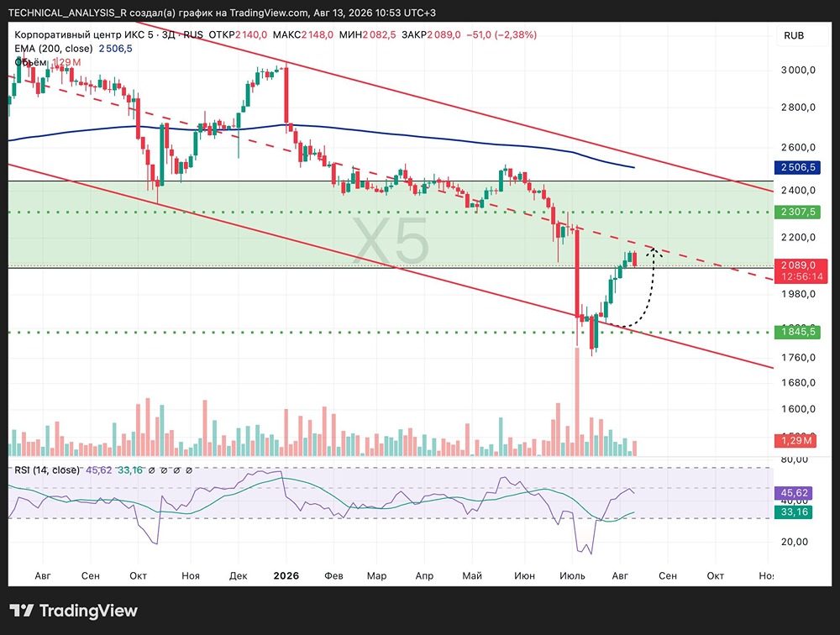This screenshot has height=635, width=840.
Task: Click the Май label on time axis
Action: click(472, 576)
